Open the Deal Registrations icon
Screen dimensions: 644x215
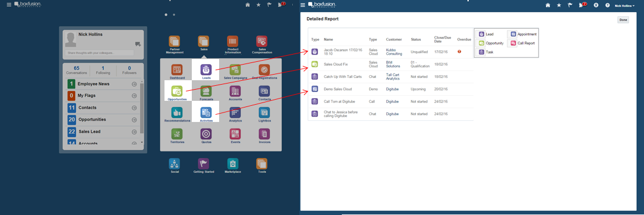point(264,70)
